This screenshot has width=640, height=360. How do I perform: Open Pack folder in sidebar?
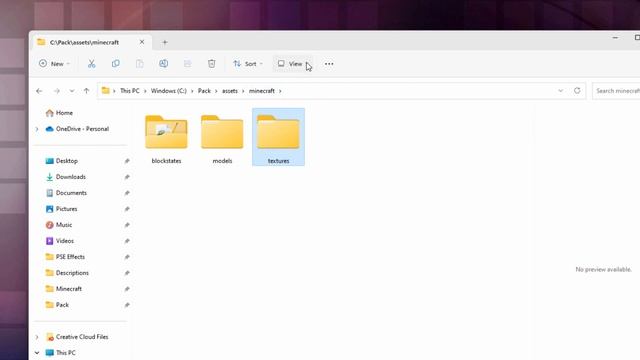coord(57,305)
